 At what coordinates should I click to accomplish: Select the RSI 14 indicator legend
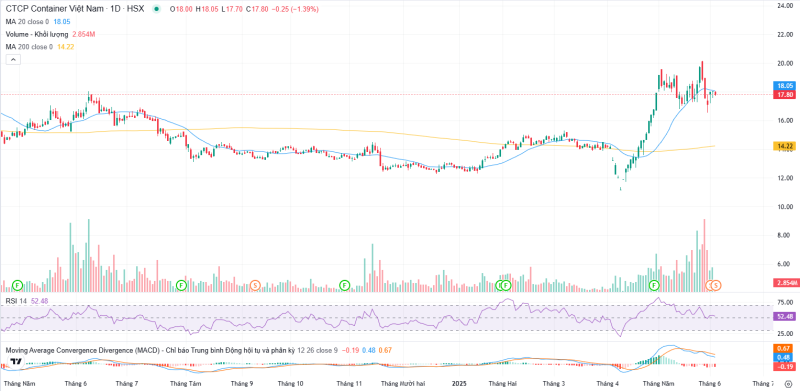click(x=16, y=301)
